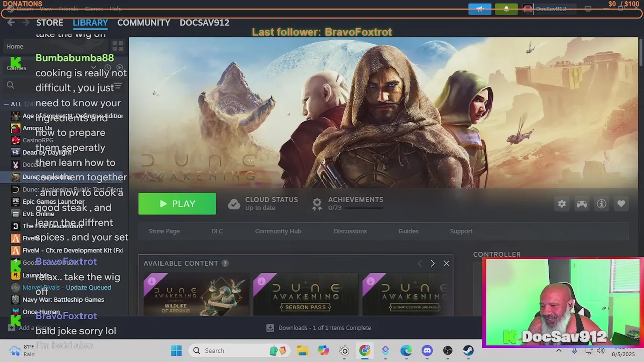Open the Guides tab

(409, 231)
